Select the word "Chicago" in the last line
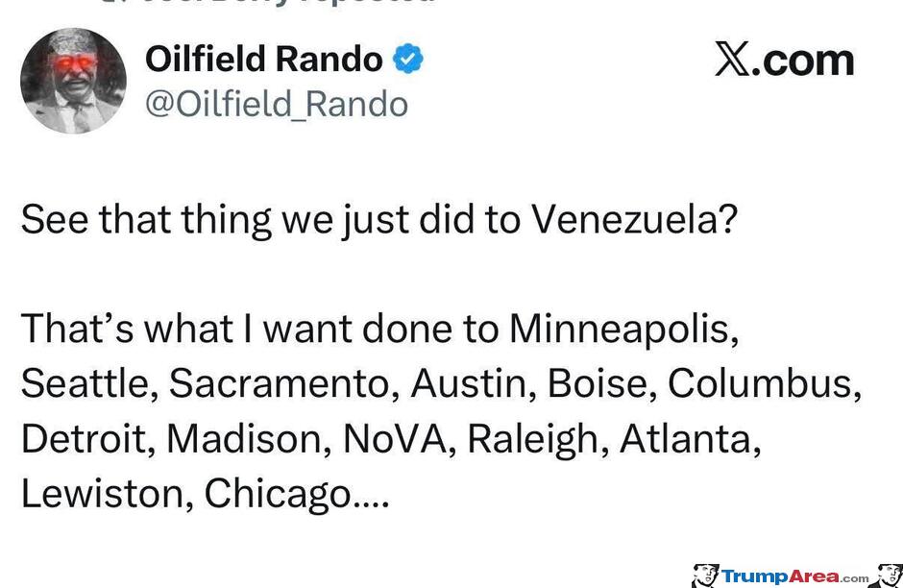 [x=279, y=495]
